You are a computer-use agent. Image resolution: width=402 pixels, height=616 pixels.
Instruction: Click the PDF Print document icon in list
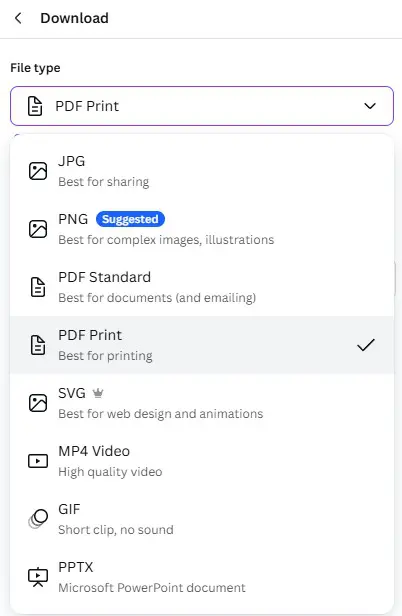38,345
